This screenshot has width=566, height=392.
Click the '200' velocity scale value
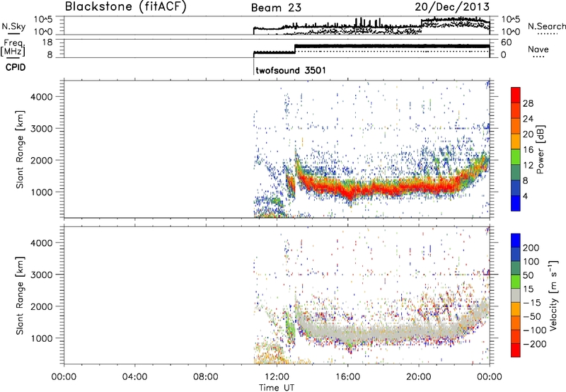[x=531, y=248]
